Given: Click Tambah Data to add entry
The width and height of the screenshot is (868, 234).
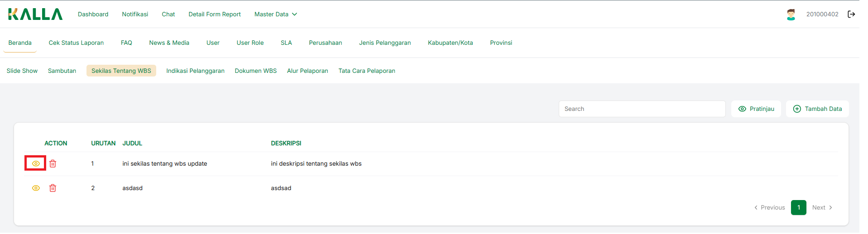Looking at the screenshot, I should tap(817, 109).
